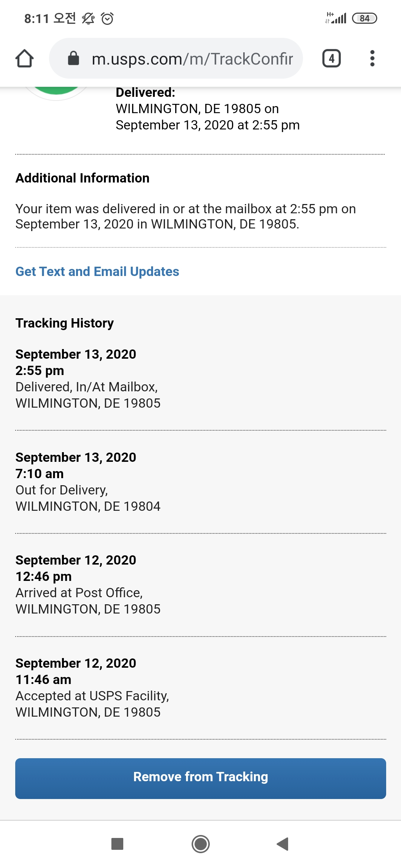The image size is (401, 868).
Task: Select the Accepted at USPS Facility entry
Action: click(x=92, y=688)
